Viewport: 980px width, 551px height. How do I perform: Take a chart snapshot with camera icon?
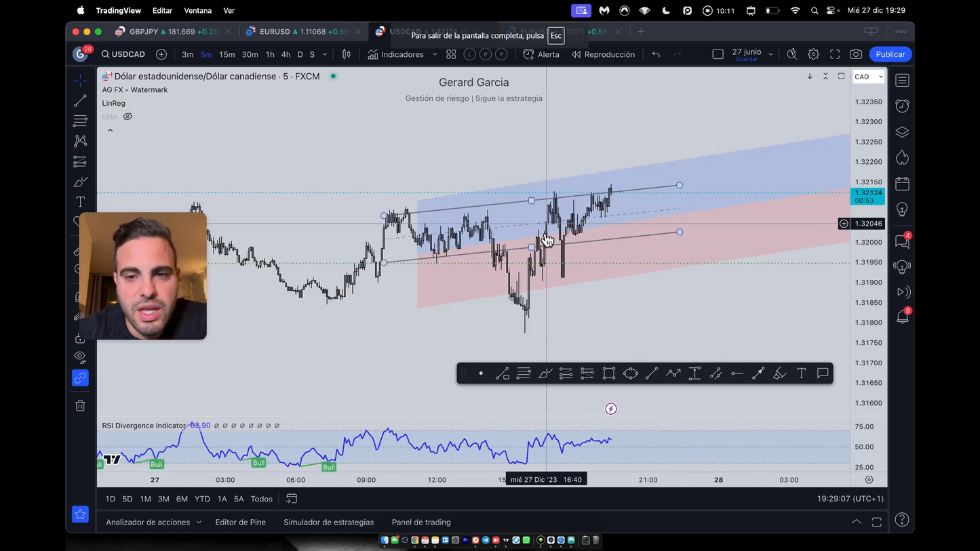click(x=856, y=54)
